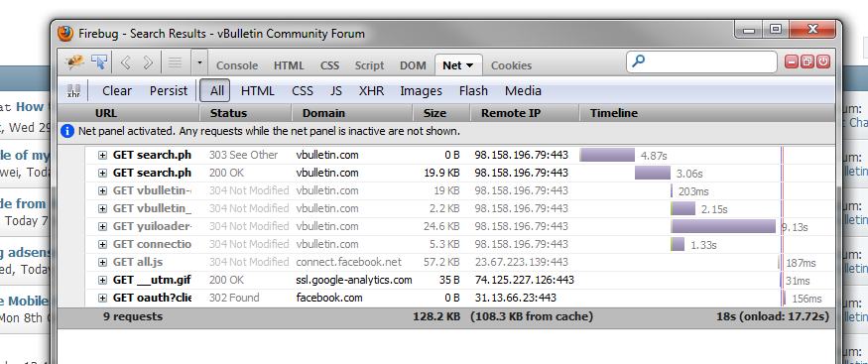Open dropdown arrow beside command line icon
Image resolution: width=868 pixels, height=364 pixels.
pyautogui.click(x=199, y=62)
